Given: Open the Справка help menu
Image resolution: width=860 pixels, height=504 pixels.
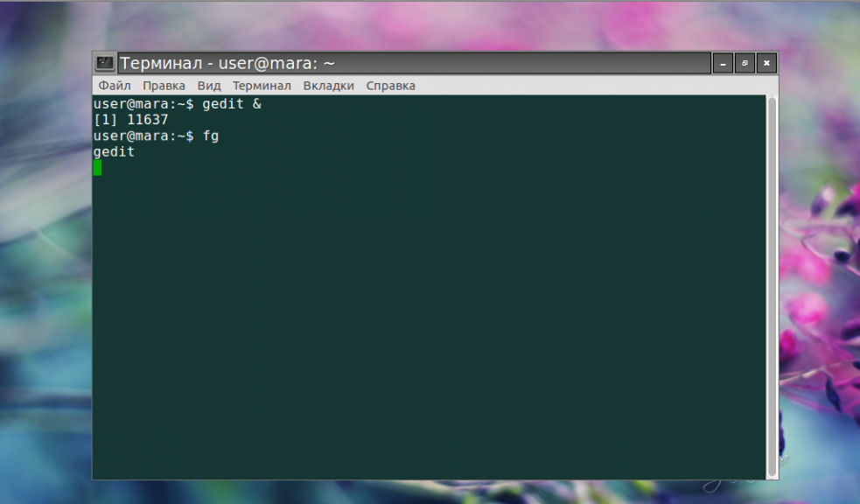Looking at the screenshot, I should point(390,86).
